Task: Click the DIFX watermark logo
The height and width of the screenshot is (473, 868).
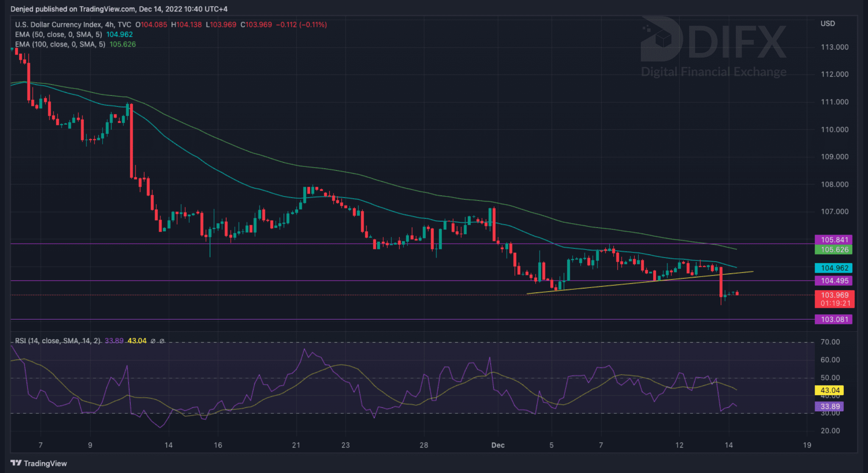Action: point(713,47)
